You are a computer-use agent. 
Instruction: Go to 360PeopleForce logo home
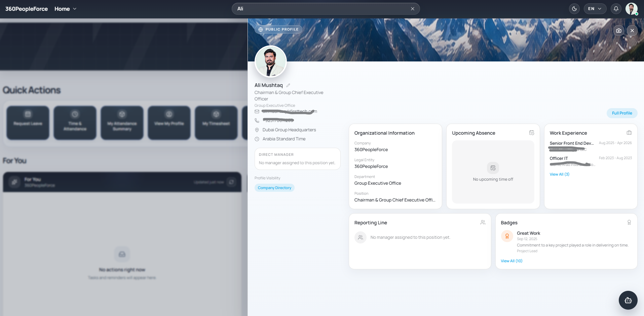[x=27, y=9]
